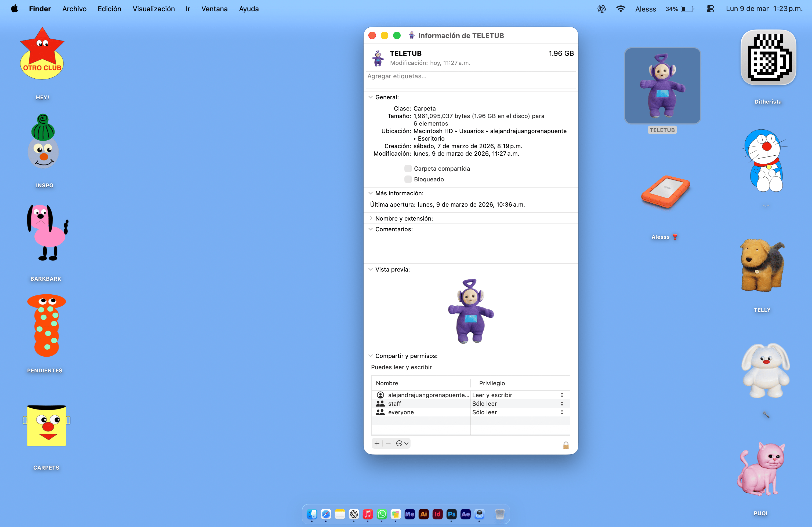
Task: Collapse the Comentarios section
Action: (x=371, y=229)
